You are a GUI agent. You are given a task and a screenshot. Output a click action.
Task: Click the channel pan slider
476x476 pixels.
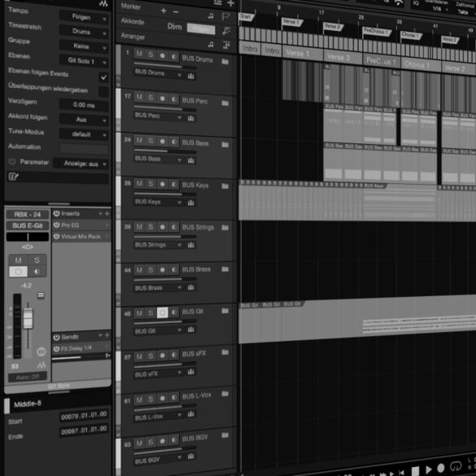pos(28,237)
